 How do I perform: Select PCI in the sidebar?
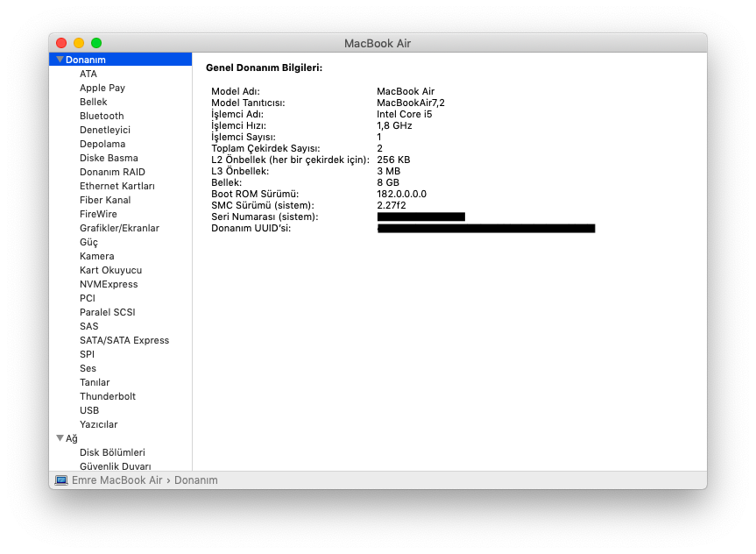pos(88,298)
